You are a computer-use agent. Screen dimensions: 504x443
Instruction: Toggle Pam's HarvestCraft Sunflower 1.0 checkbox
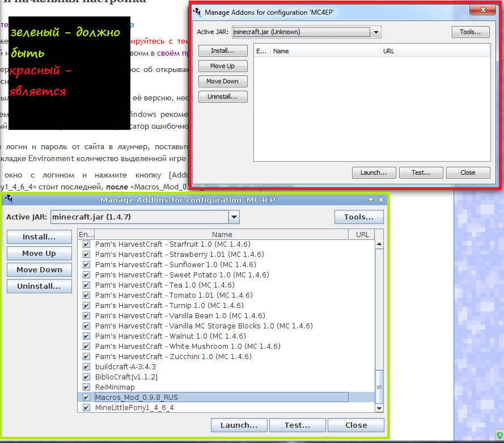click(x=86, y=265)
